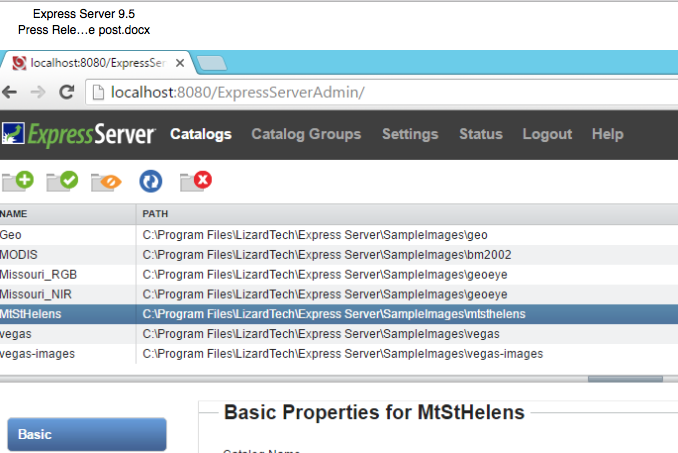The width and height of the screenshot is (678, 453).
Task: Select the MODIS catalog row
Action: click(339, 255)
